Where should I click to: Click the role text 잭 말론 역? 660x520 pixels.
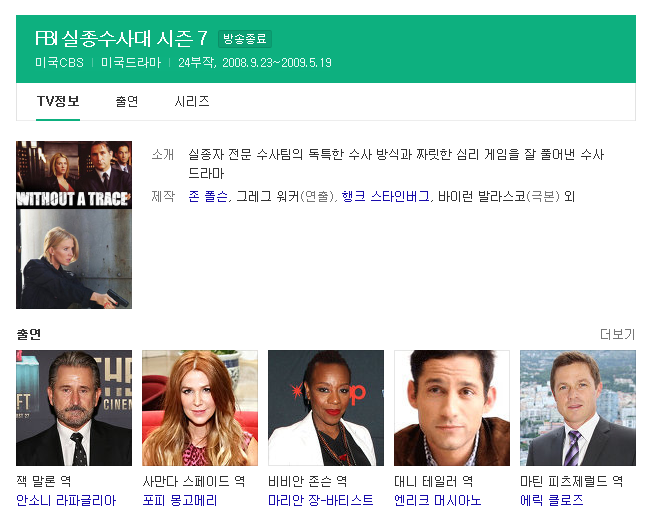[44, 481]
